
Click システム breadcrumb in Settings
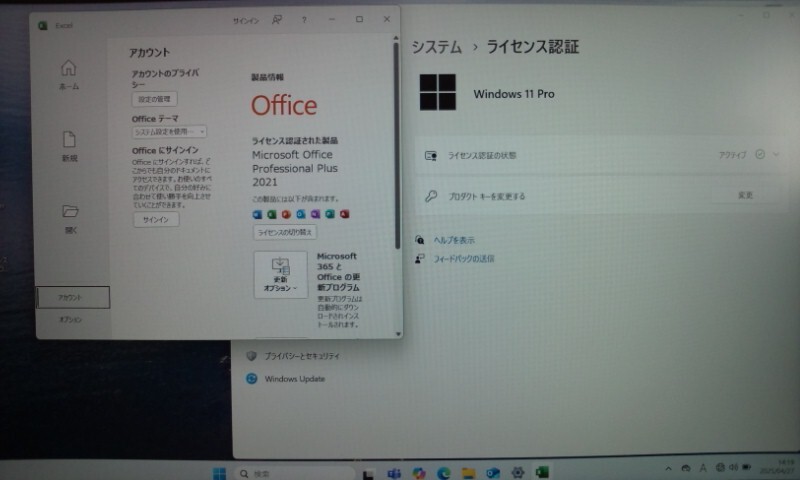pyautogui.click(x=437, y=47)
